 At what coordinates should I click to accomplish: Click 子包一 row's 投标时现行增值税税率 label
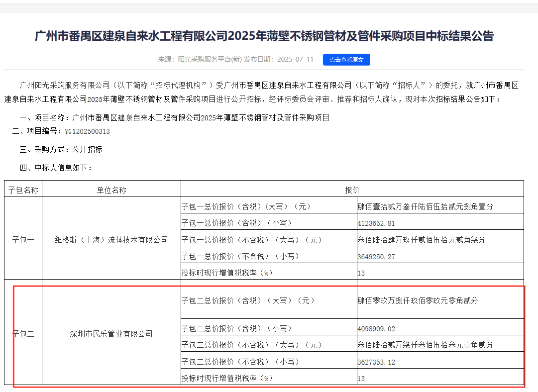(x=227, y=273)
